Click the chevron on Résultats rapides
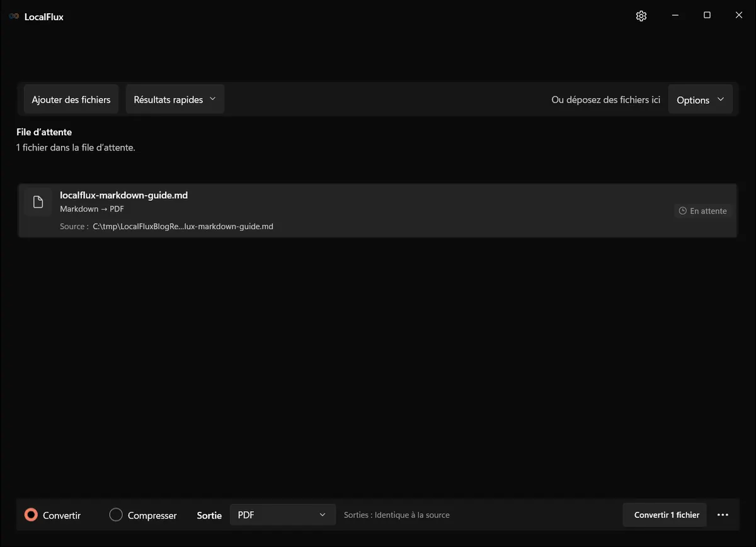756x547 pixels. tap(212, 99)
